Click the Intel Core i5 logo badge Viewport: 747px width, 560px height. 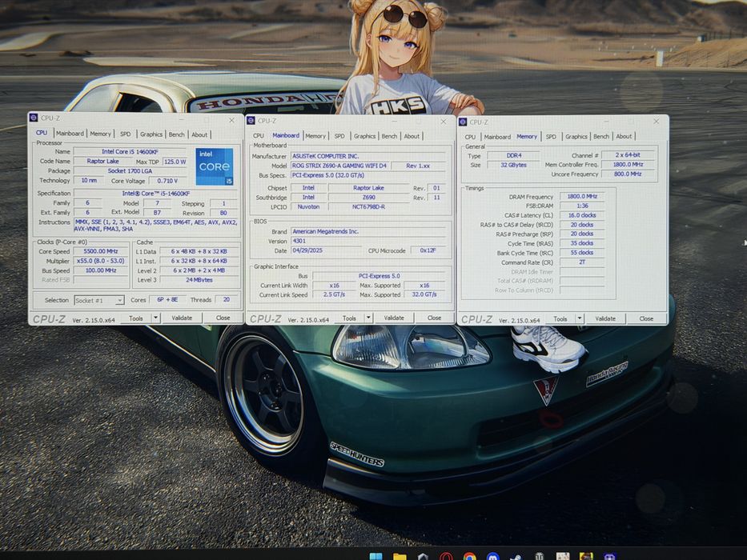(215, 166)
